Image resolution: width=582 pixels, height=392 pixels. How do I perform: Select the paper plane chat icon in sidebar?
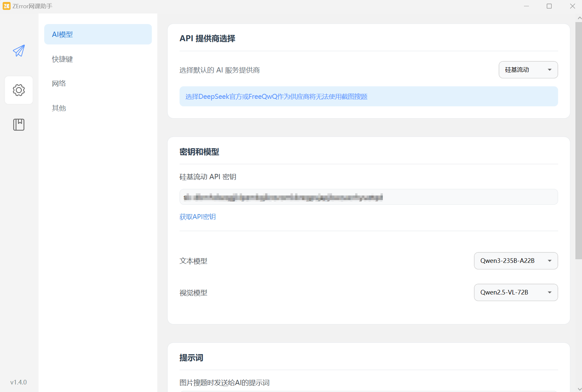tap(19, 51)
